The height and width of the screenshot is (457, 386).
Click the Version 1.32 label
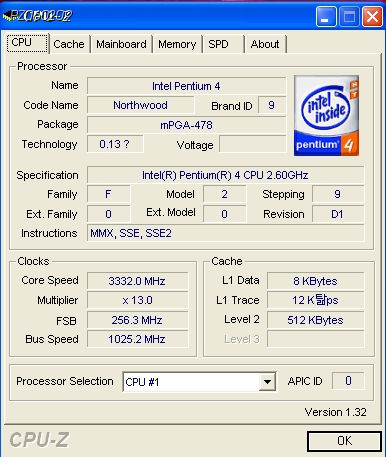coord(335,412)
